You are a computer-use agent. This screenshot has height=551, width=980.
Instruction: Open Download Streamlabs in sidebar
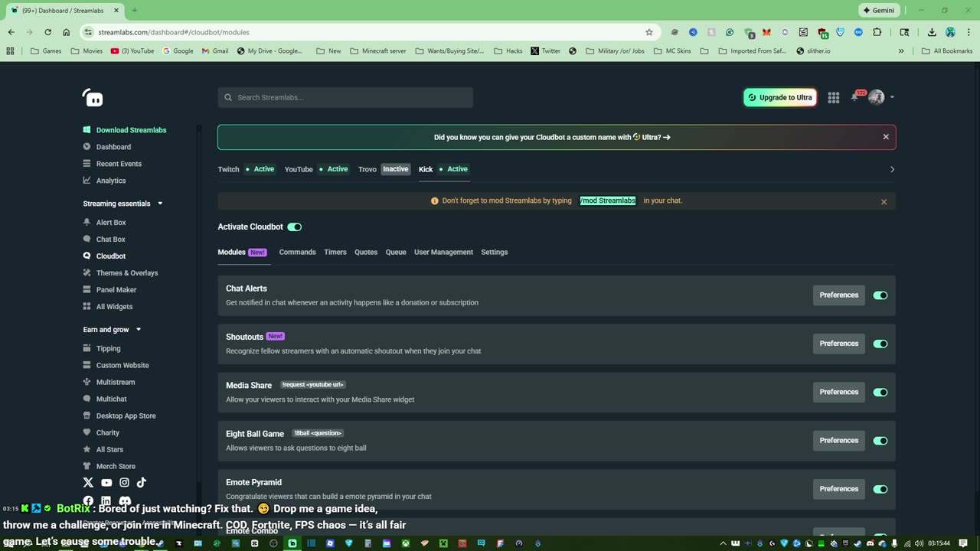coord(125,130)
